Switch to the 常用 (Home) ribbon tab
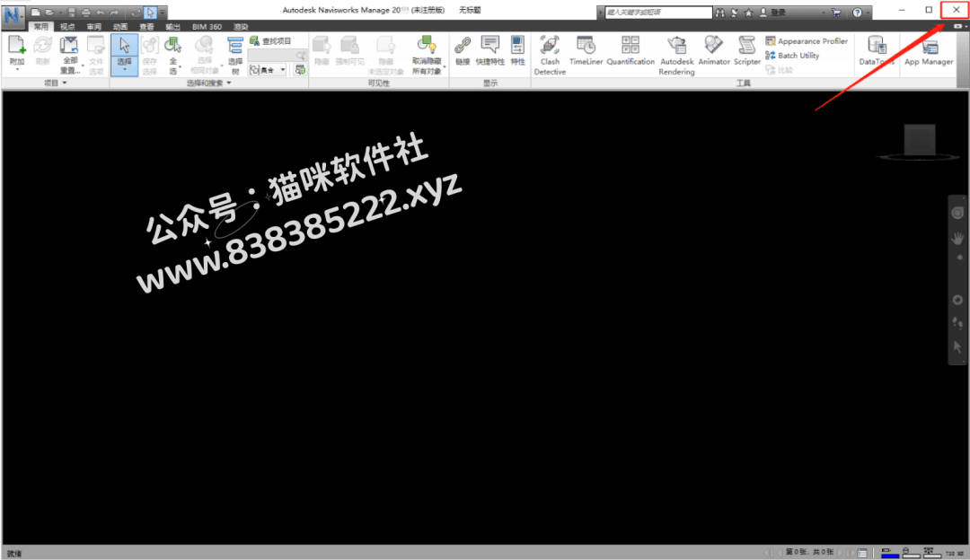This screenshot has width=970, height=560. 40,27
